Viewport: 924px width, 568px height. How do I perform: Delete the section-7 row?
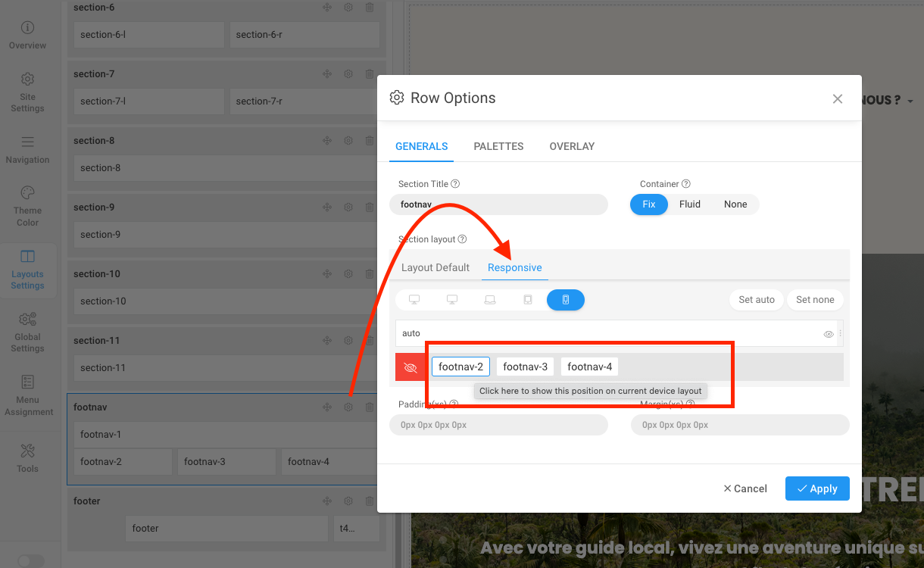pos(370,74)
